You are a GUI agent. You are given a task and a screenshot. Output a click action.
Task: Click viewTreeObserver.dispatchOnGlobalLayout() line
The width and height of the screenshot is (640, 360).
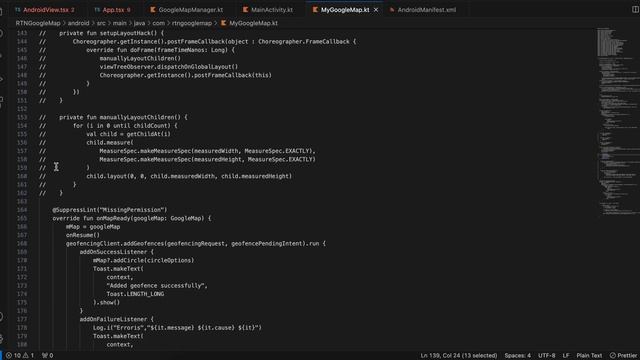pyautogui.click(x=169, y=67)
